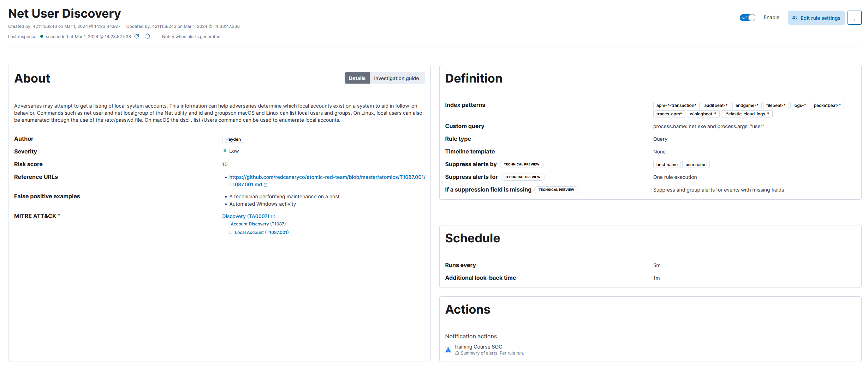
Task: Switch to the Investigation guide tab
Action: pos(396,78)
